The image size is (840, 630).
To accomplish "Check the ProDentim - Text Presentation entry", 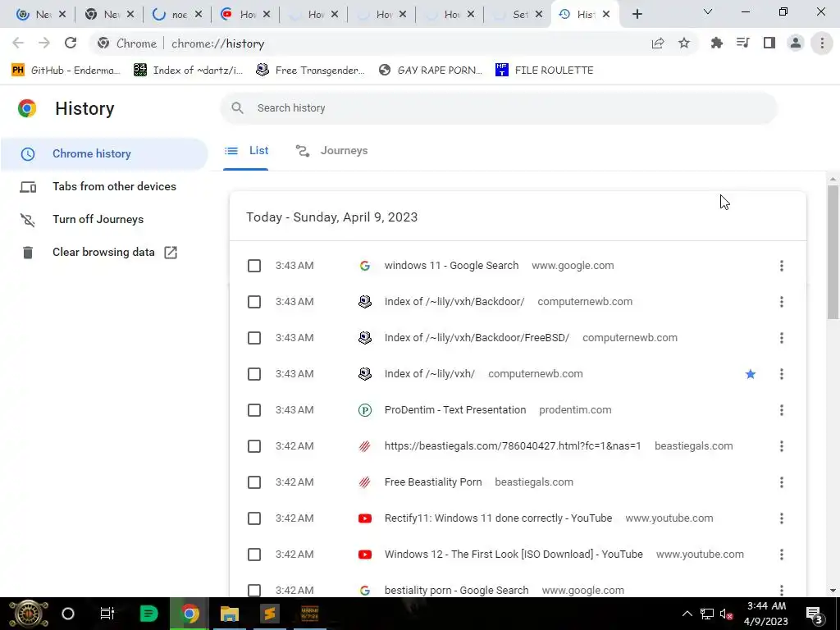I will coord(254,410).
